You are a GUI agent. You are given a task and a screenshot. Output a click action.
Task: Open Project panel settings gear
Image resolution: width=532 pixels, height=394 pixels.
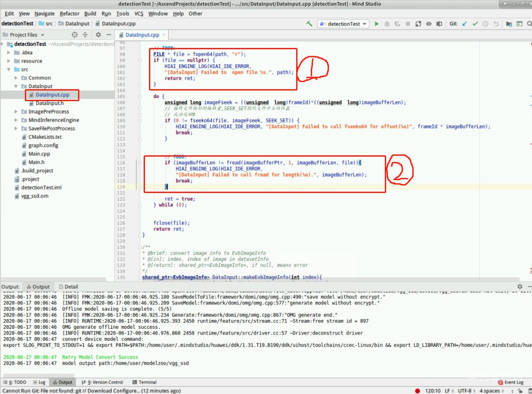point(98,35)
